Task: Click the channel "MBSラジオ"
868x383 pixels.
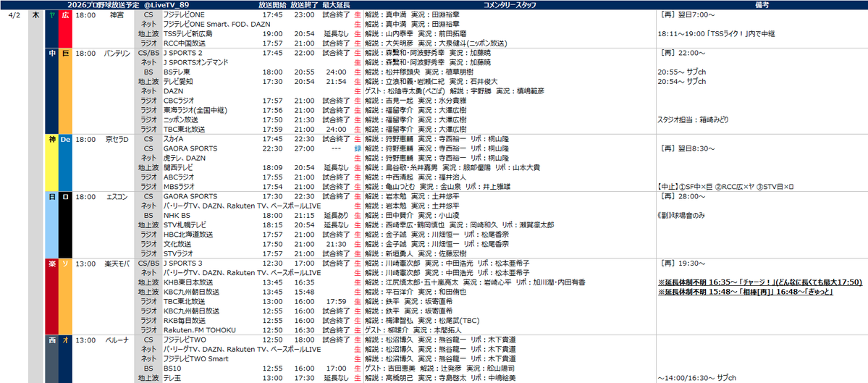Action: pos(180,187)
